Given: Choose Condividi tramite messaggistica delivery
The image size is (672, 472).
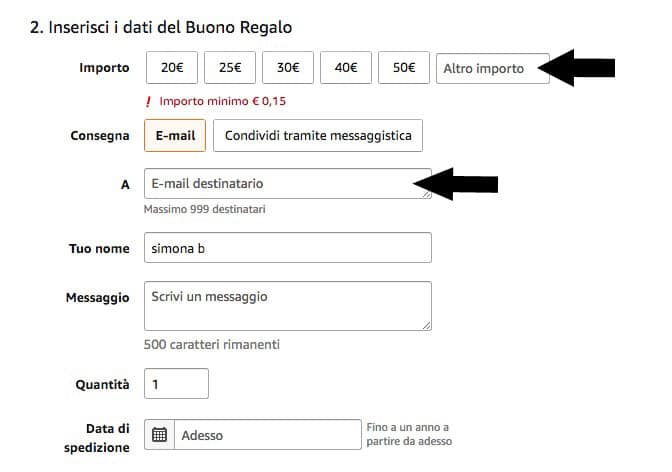Looking at the screenshot, I should (x=318, y=135).
